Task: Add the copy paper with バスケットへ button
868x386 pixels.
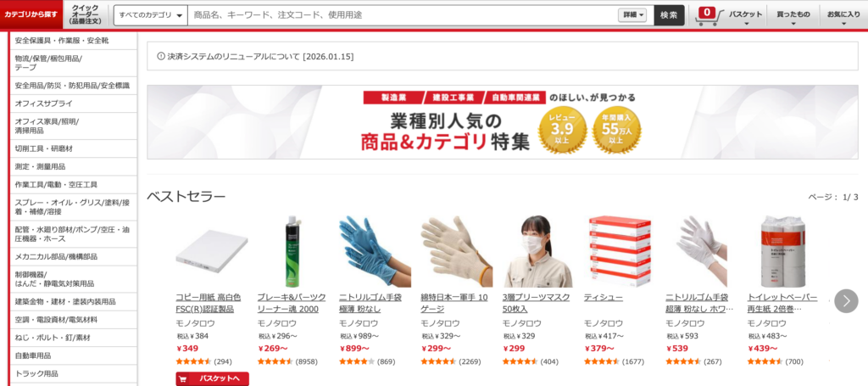Action: point(213,379)
